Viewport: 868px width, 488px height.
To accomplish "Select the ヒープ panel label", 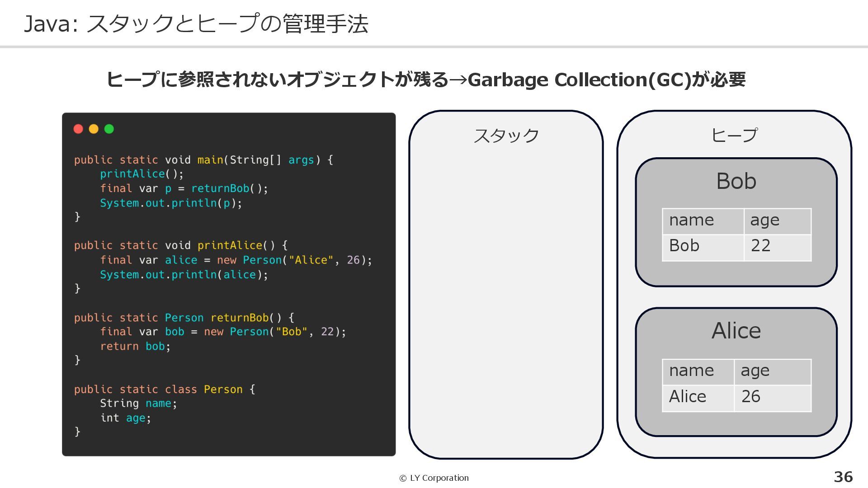I will click(734, 135).
